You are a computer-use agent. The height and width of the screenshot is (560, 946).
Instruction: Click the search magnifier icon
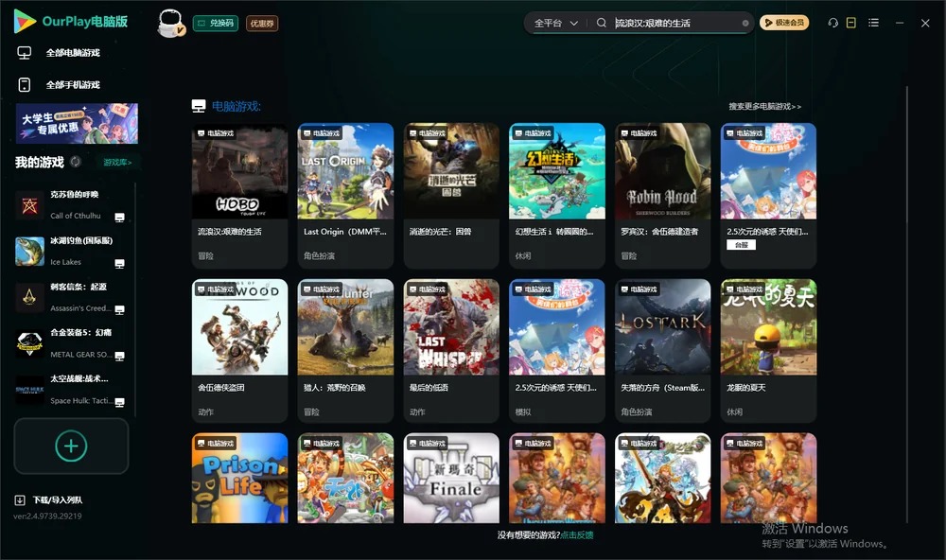601,23
